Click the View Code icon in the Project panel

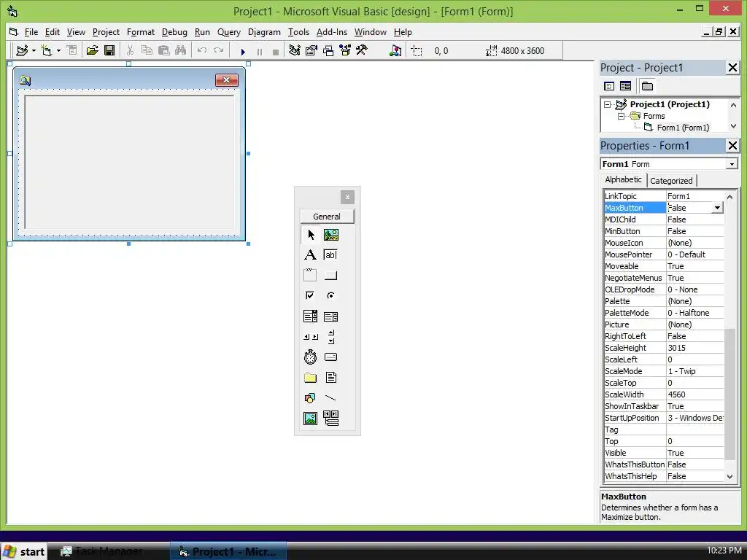(x=609, y=86)
